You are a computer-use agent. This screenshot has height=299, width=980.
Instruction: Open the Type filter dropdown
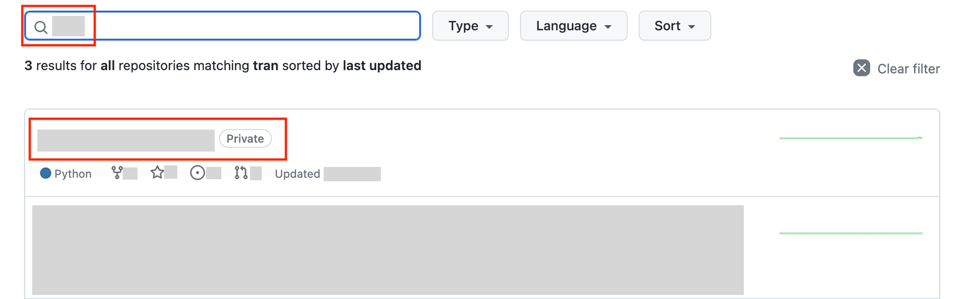(470, 26)
